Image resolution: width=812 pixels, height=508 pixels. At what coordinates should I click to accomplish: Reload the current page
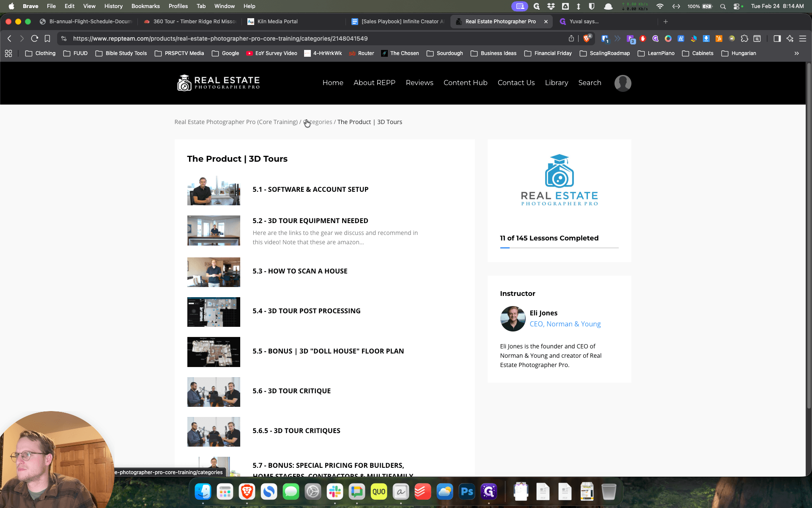click(35, 39)
